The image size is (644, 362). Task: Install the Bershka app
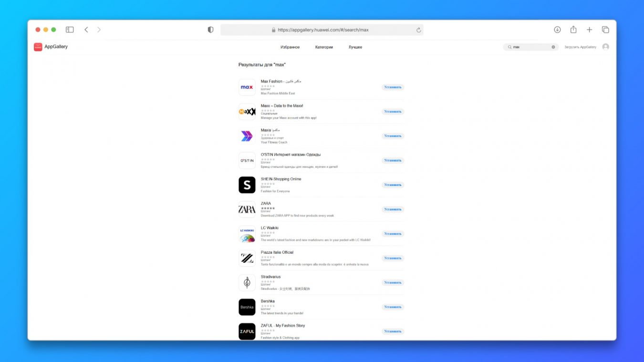[x=393, y=307]
